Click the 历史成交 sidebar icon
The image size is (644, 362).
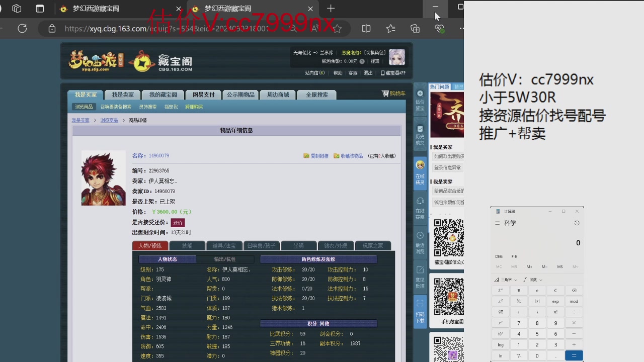pos(420,135)
